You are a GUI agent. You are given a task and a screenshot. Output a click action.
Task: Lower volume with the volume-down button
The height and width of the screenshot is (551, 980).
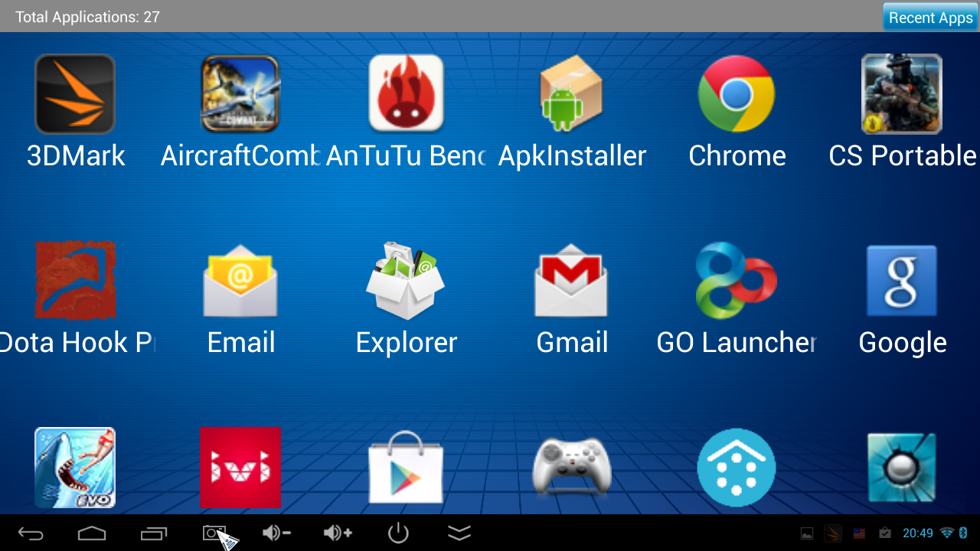[x=276, y=533]
